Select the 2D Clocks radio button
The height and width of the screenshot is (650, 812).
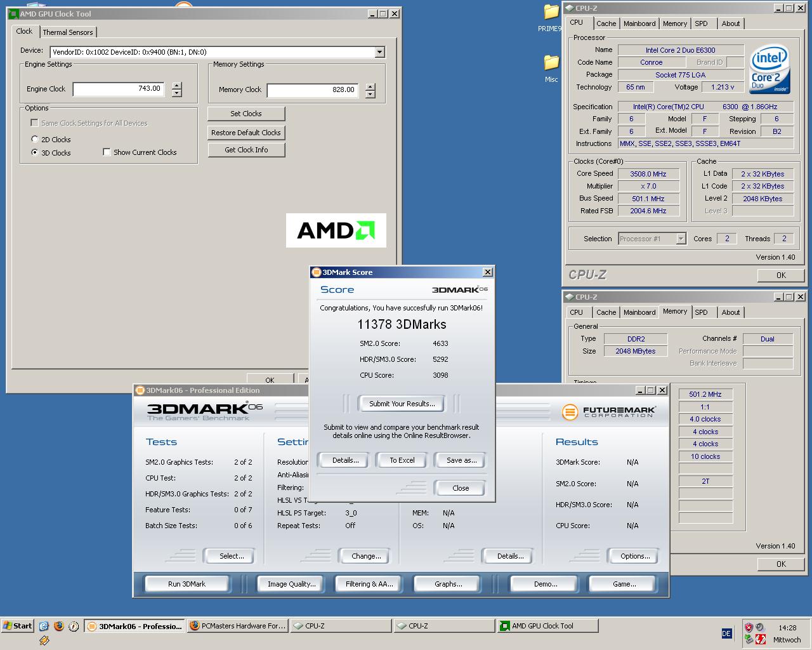click(35, 139)
